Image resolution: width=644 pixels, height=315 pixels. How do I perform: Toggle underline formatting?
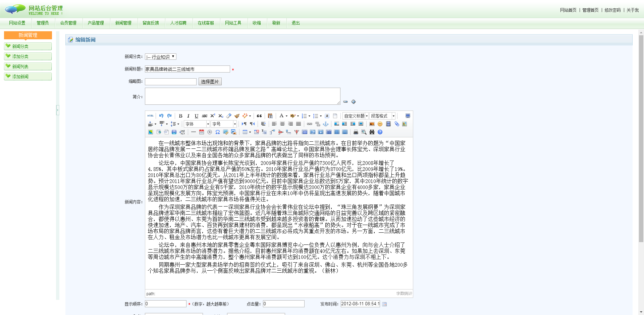pyautogui.click(x=197, y=116)
